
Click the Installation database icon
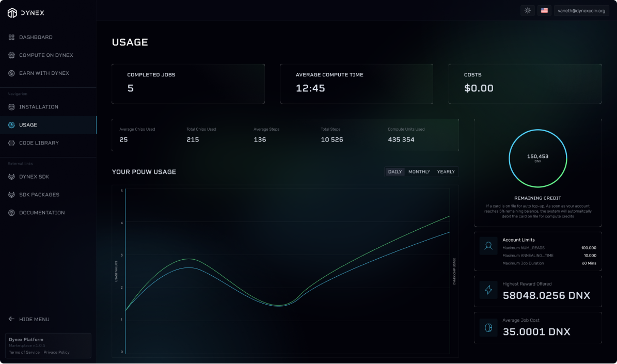[x=11, y=107]
